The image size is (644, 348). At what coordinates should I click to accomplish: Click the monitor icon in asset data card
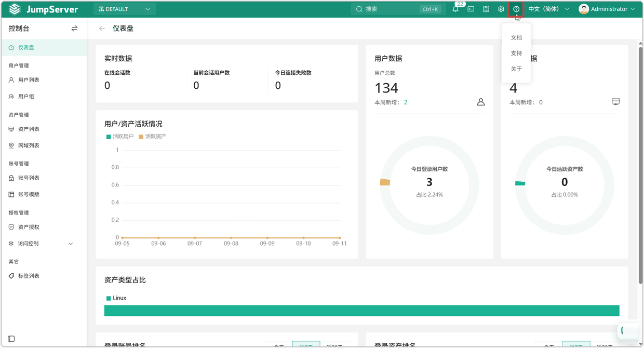(616, 102)
